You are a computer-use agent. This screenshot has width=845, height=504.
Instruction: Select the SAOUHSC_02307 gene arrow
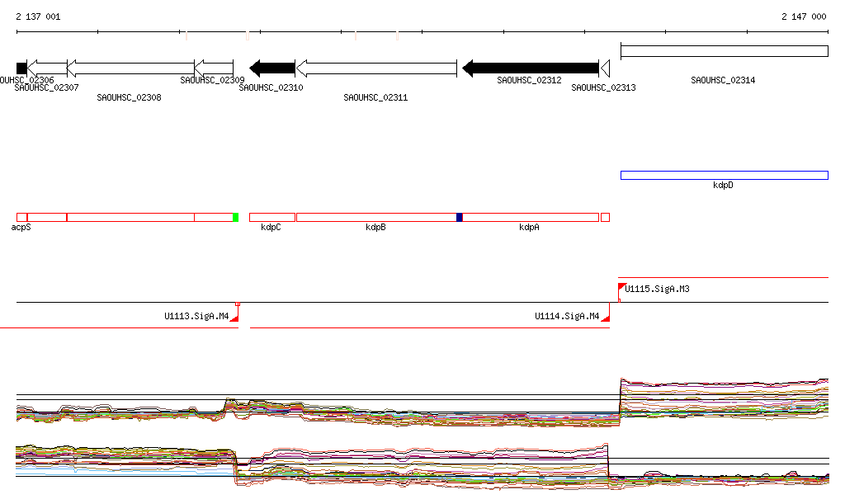47,68
